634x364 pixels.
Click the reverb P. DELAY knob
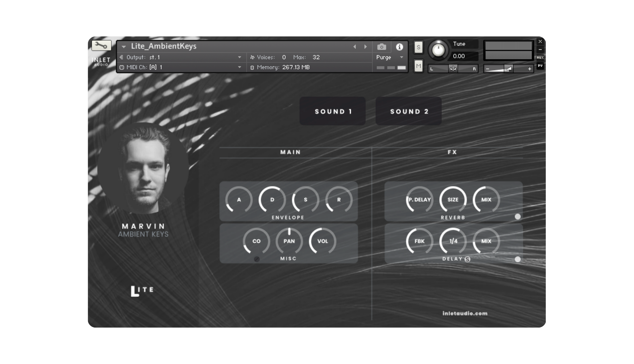click(x=419, y=200)
